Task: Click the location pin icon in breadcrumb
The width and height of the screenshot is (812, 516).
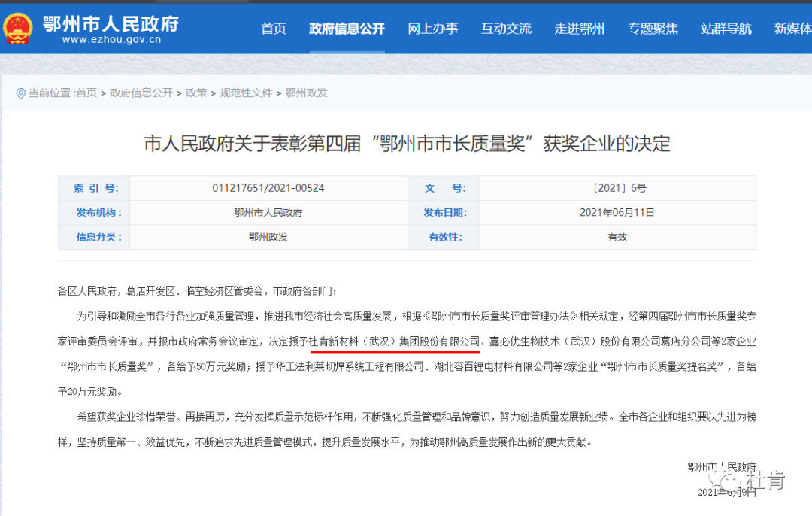Action: pyautogui.click(x=21, y=93)
